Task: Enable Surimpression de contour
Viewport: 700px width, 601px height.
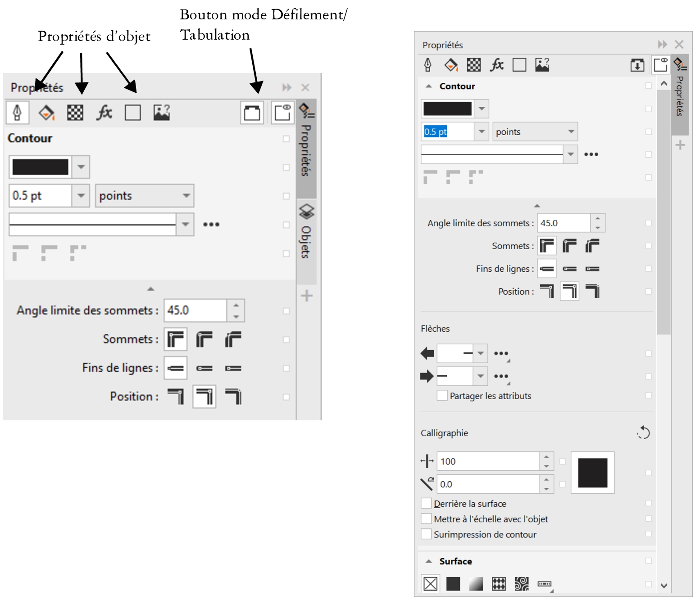Action: click(x=426, y=535)
